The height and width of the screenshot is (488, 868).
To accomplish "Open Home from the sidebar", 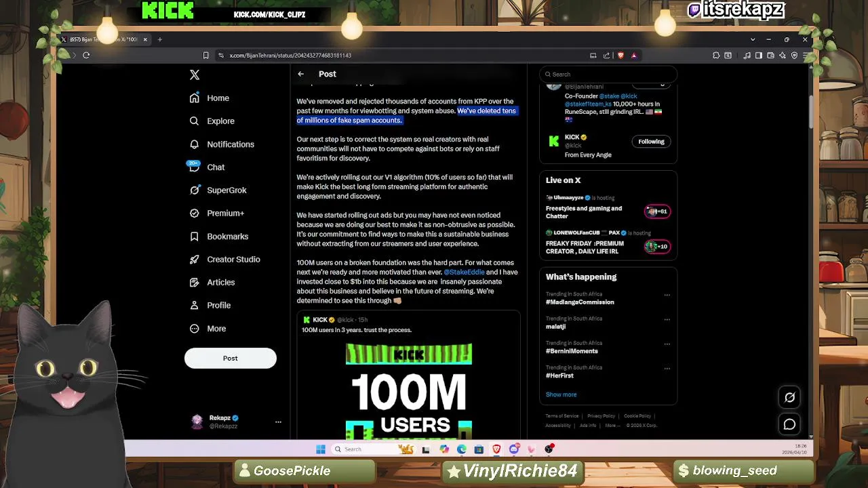I will (x=218, y=98).
